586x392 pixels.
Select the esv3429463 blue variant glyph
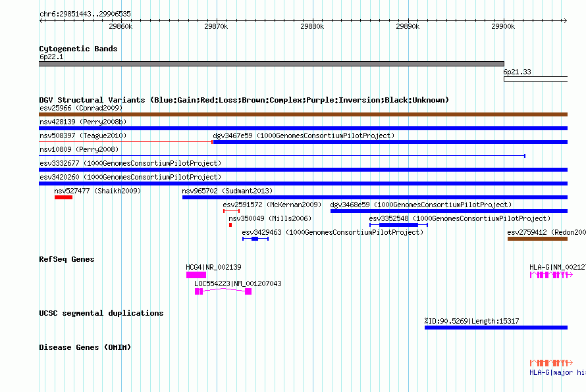point(255,239)
